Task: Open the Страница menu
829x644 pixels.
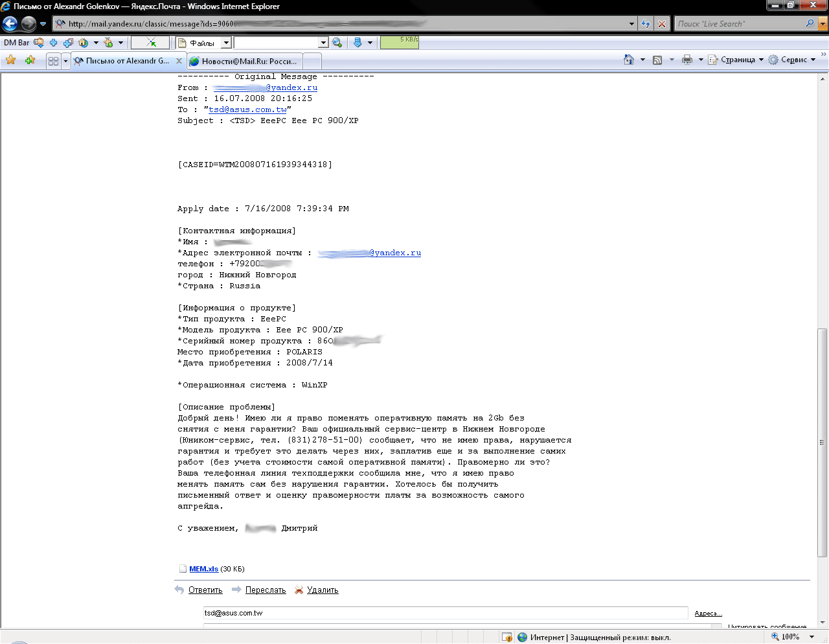Action: point(735,60)
